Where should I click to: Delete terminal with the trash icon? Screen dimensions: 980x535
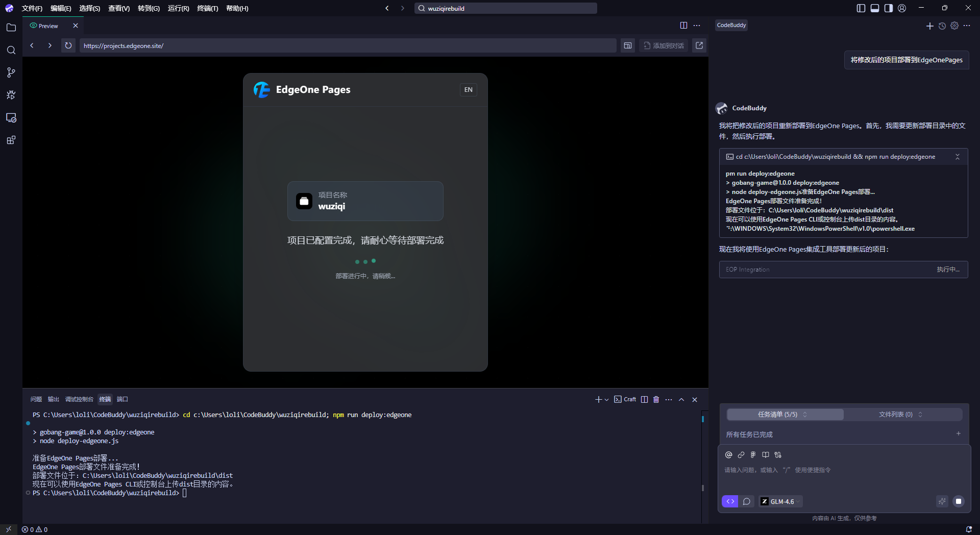click(656, 399)
